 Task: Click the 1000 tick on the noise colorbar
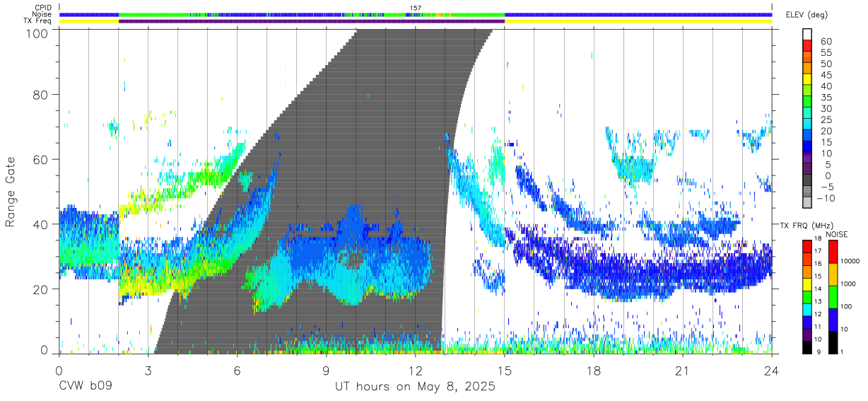coord(850,284)
